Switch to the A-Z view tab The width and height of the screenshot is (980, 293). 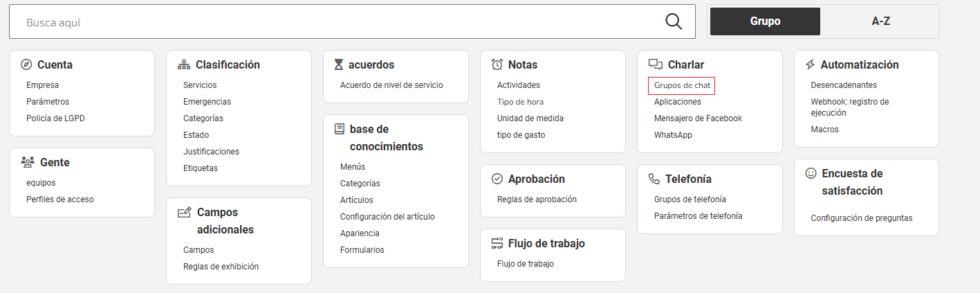click(x=880, y=21)
